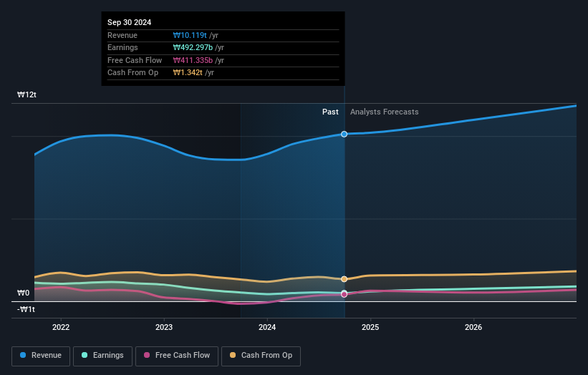Click the Sep 30 2024 tooltip date
The height and width of the screenshot is (375, 588).
point(130,22)
